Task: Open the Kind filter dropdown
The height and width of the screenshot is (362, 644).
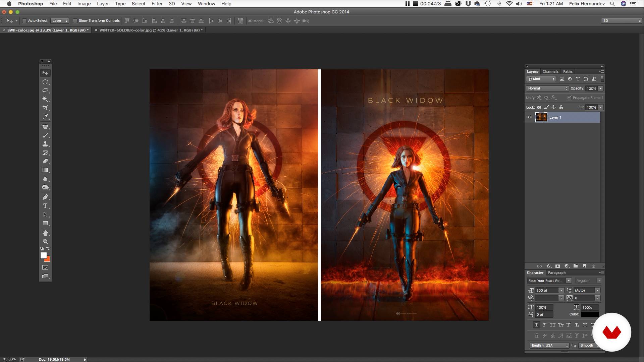Action: 541,79
